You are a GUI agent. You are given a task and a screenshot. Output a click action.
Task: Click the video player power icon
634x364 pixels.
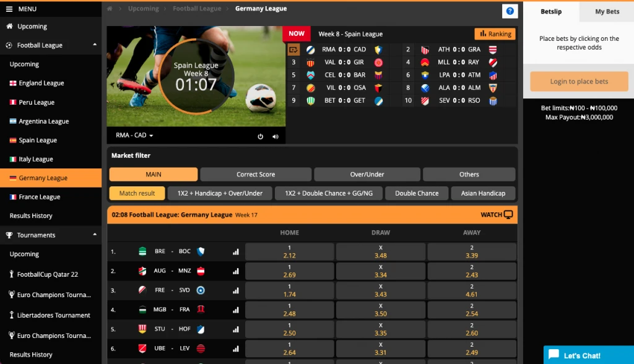(261, 137)
